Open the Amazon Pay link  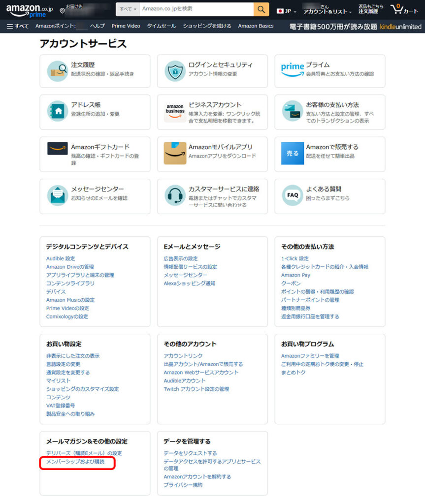pyautogui.click(x=295, y=275)
